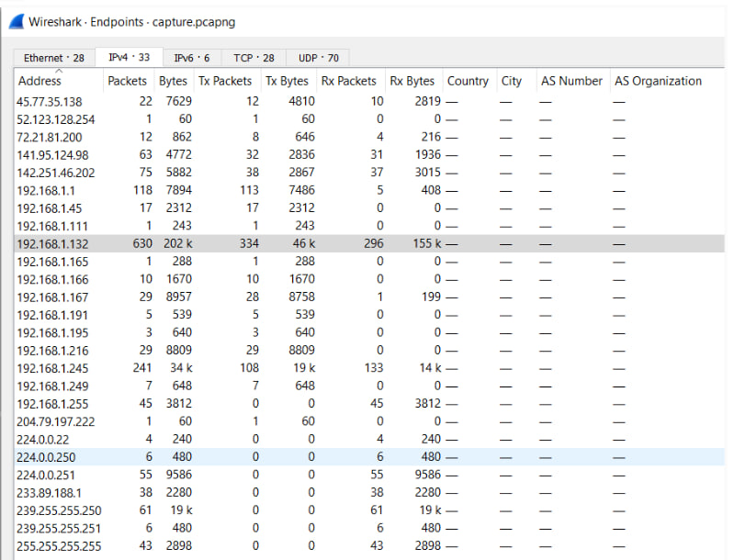Sort by the AS Number column header

click(x=571, y=81)
